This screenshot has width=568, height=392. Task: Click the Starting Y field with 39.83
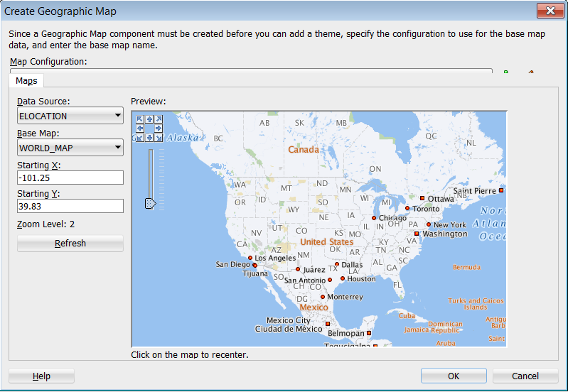70,207
